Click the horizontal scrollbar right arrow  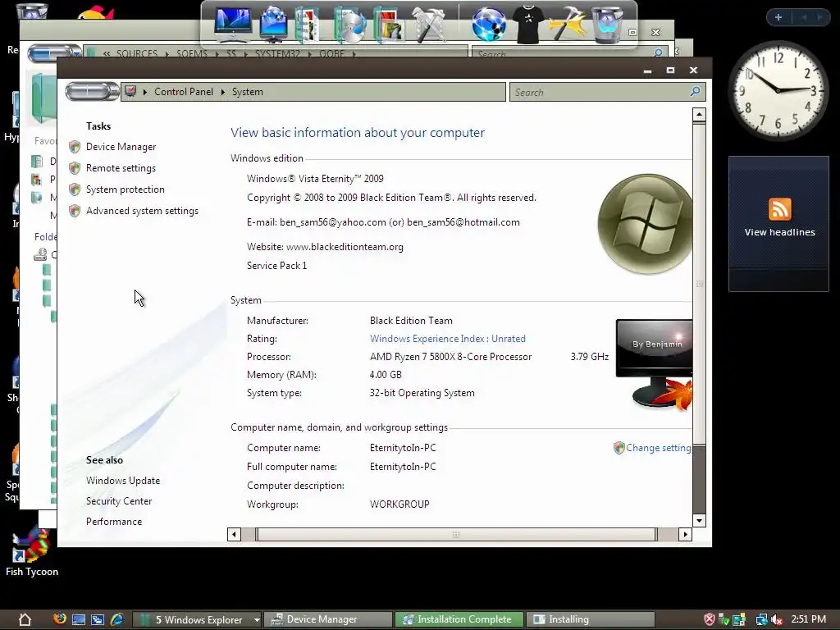(x=685, y=534)
